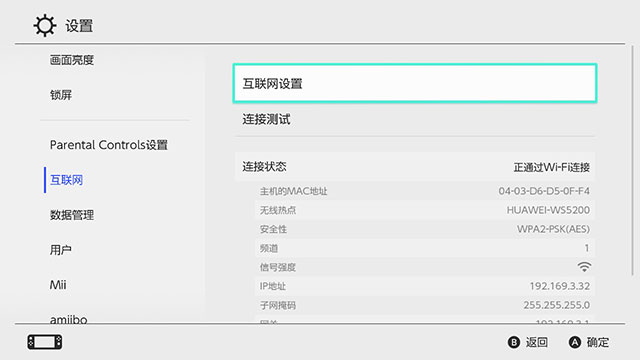Click the Switch console icon at the bottom

[45, 342]
